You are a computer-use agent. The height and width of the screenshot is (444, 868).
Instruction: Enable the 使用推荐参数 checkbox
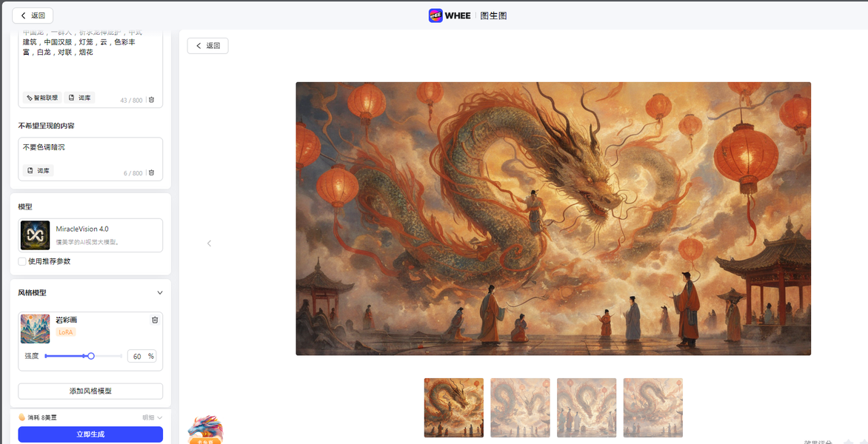[22, 261]
